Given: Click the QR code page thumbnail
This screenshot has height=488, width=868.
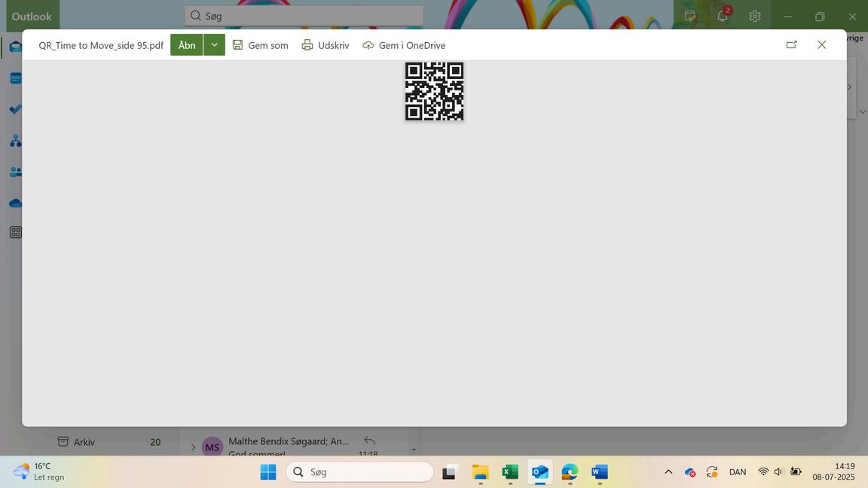Looking at the screenshot, I should click(434, 91).
